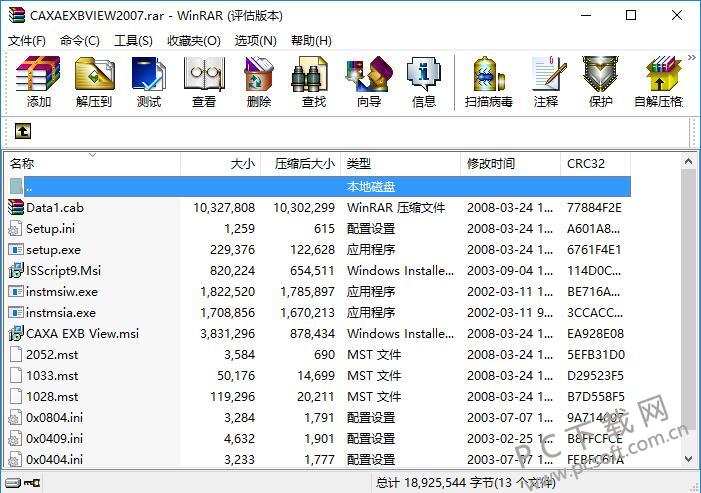Select the 0x0404.ini file name

coord(55,459)
